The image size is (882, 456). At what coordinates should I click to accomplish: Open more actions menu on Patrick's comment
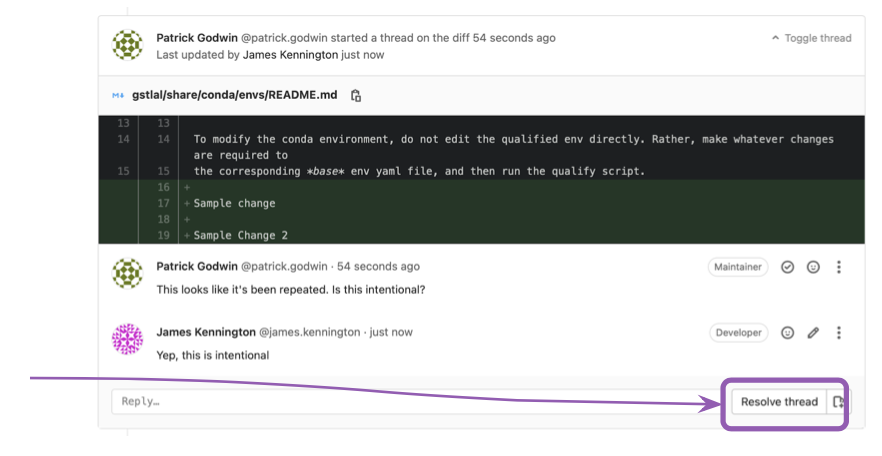click(839, 267)
